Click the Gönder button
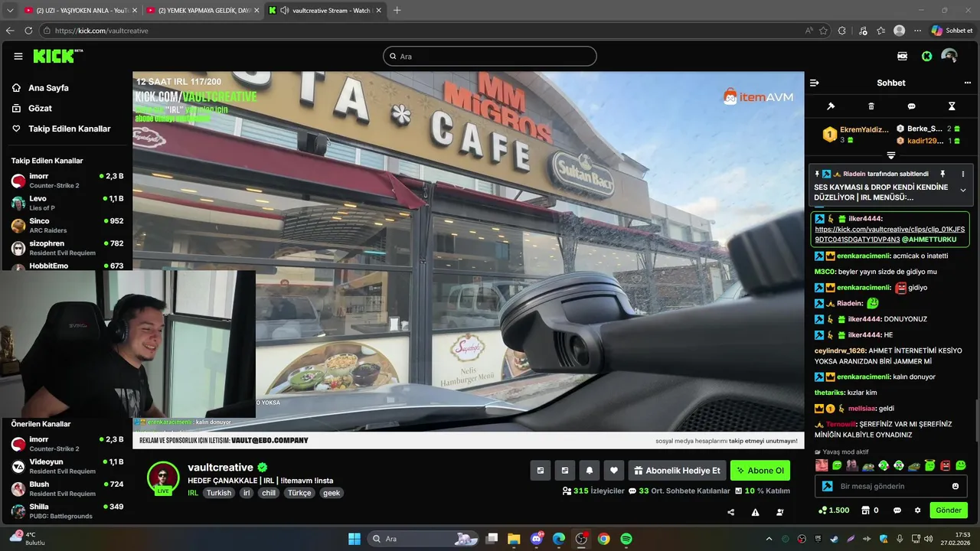 point(949,510)
